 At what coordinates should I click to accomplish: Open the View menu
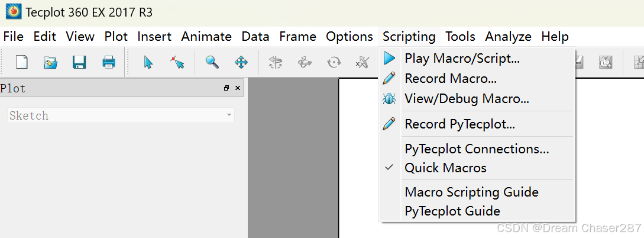pyautogui.click(x=80, y=37)
